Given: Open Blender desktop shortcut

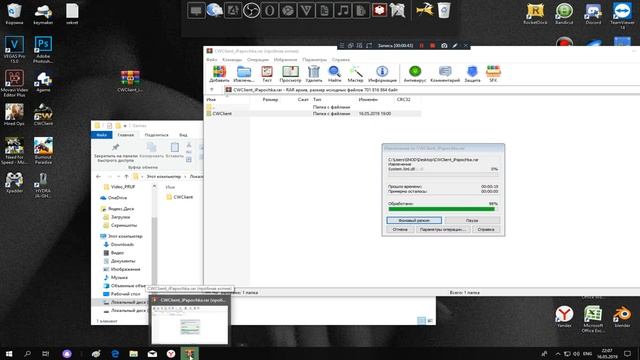Looking at the screenshot, I should click(x=622, y=317).
